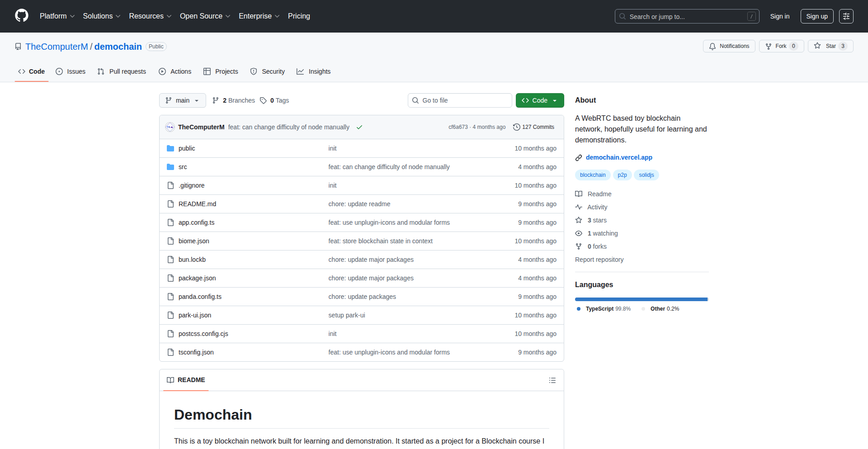The height and width of the screenshot is (449, 868).
Task: Click the TypeScript language bar
Action: coord(641,299)
